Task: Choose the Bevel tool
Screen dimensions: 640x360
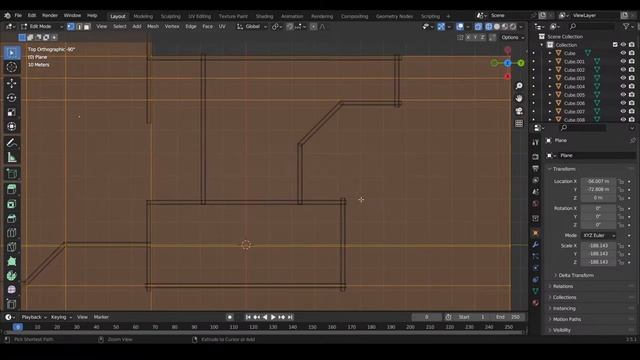Action: [11, 218]
